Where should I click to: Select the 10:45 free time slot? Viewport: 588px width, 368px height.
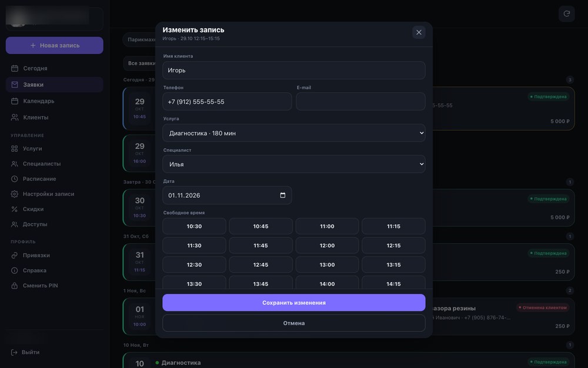(260, 227)
